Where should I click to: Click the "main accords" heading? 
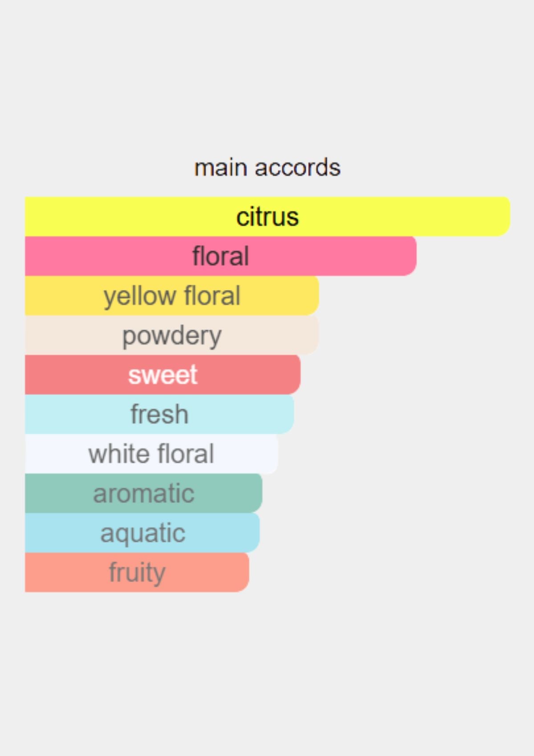267,168
